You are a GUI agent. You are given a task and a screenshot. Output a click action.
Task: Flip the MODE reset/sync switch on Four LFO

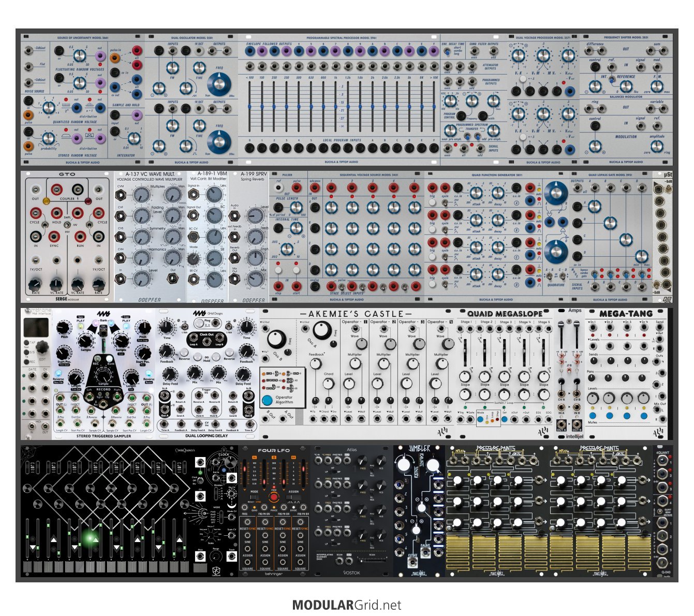coord(254,498)
